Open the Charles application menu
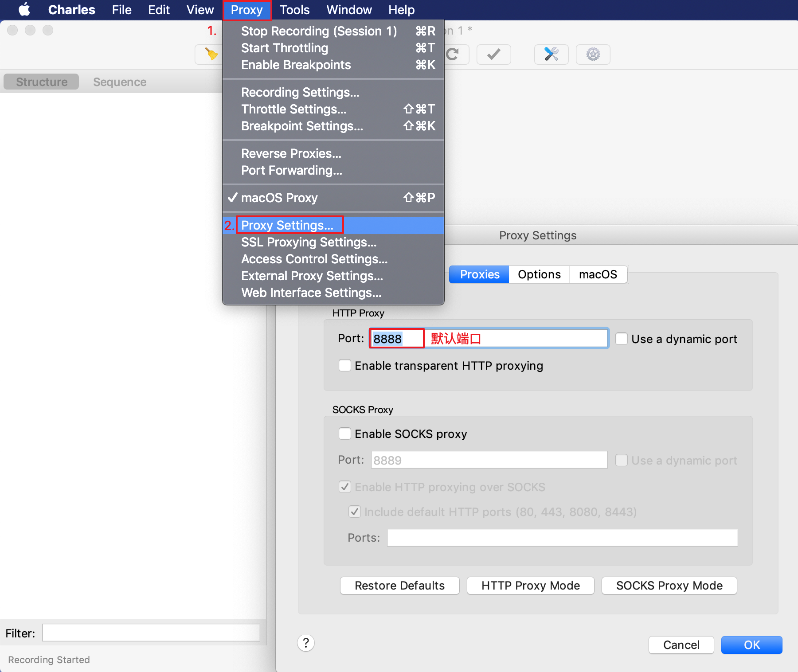The image size is (798, 672). pos(71,10)
